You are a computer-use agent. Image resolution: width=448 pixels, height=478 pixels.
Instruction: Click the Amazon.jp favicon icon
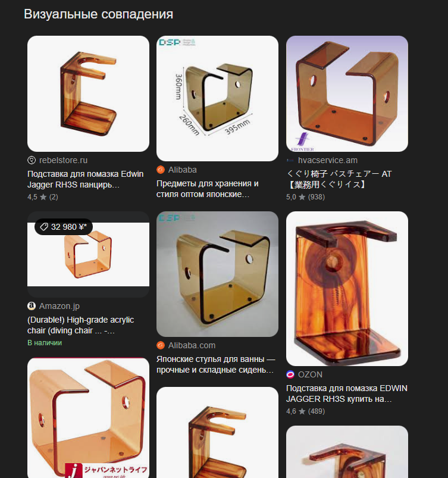coord(32,306)
